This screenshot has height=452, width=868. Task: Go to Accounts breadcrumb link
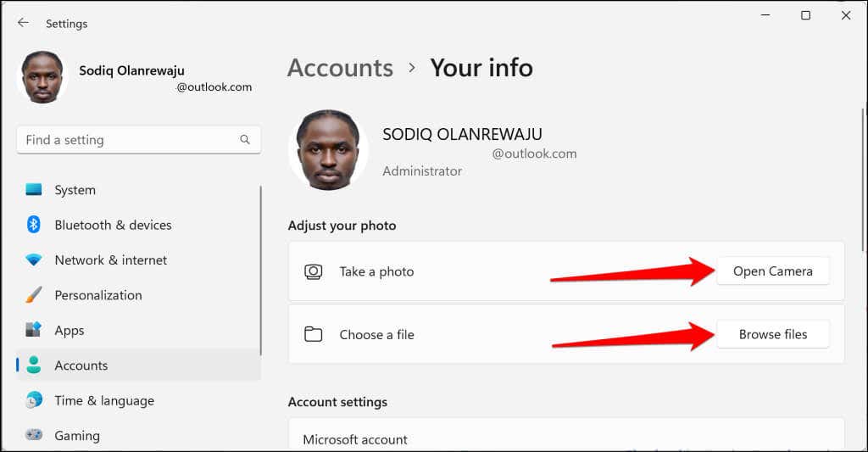340,68
